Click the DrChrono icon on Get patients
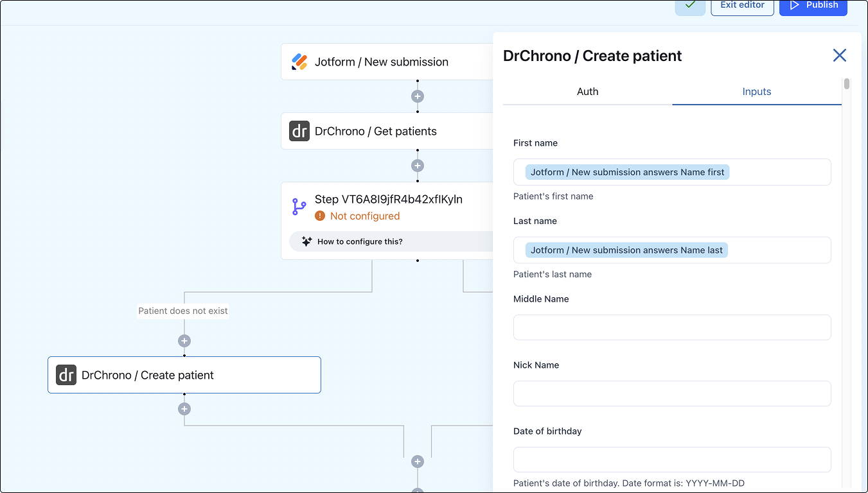 point(299,131)
